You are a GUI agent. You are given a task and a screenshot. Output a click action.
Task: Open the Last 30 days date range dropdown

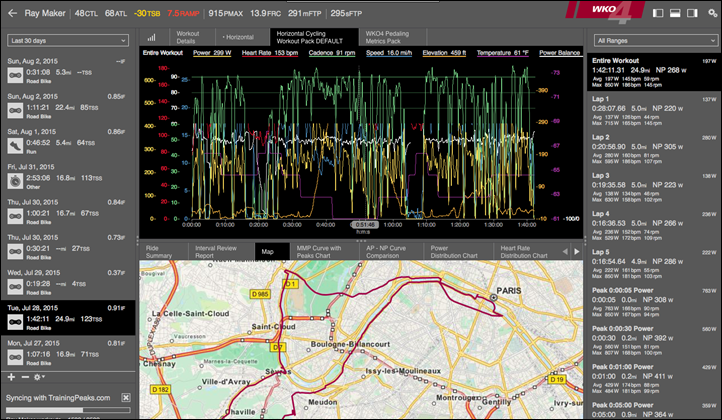click(x=68, y=41)
